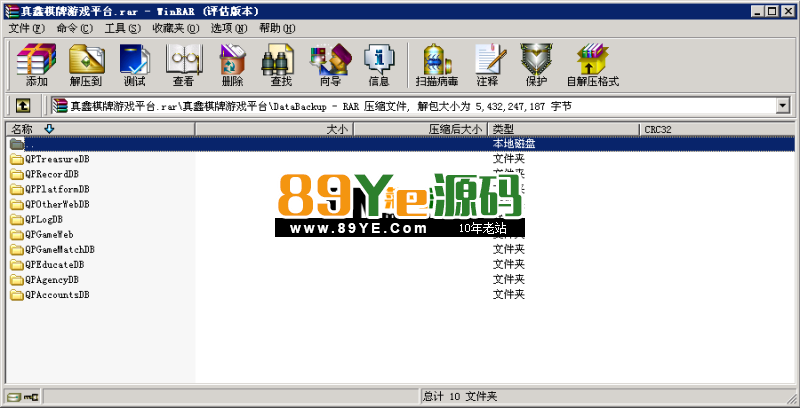Sort by Type (类型) column header
The image size is (800, 408).
[564, 130]
